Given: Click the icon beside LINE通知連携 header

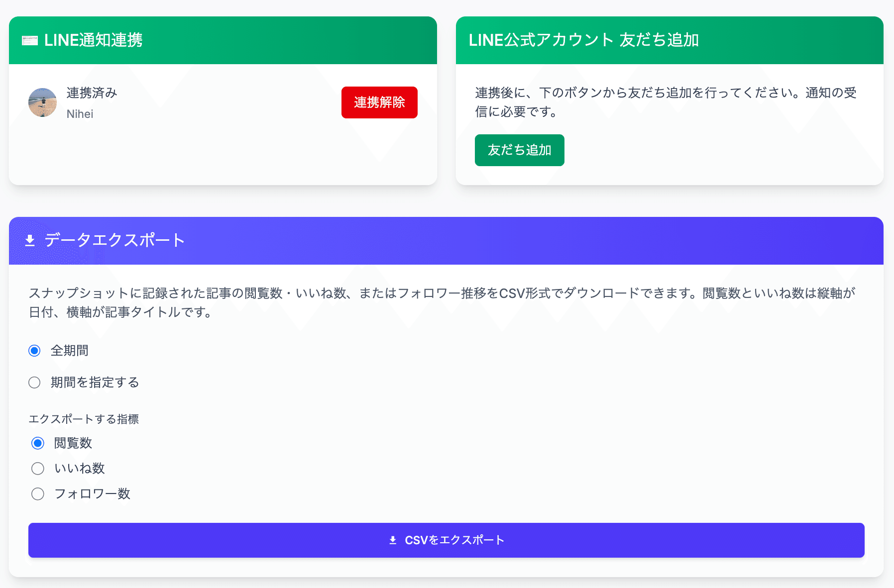Looking at the screenshot, I should coord(30,40).
